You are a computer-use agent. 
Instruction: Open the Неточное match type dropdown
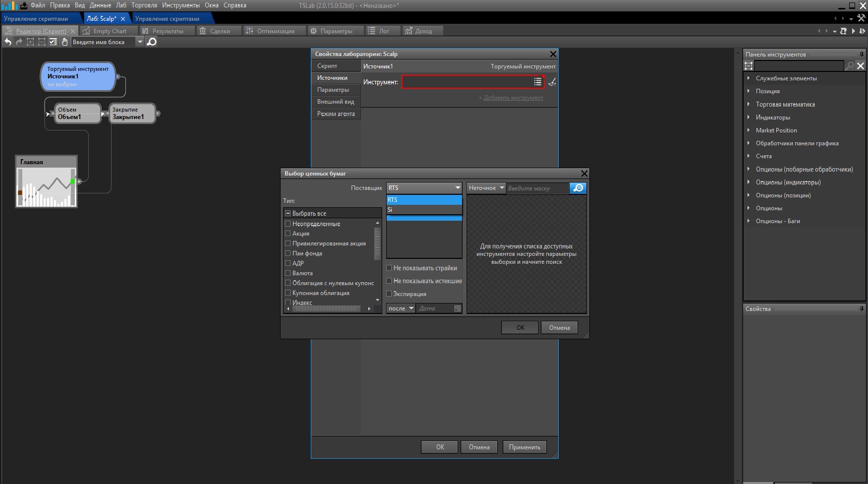coord(486,188)
